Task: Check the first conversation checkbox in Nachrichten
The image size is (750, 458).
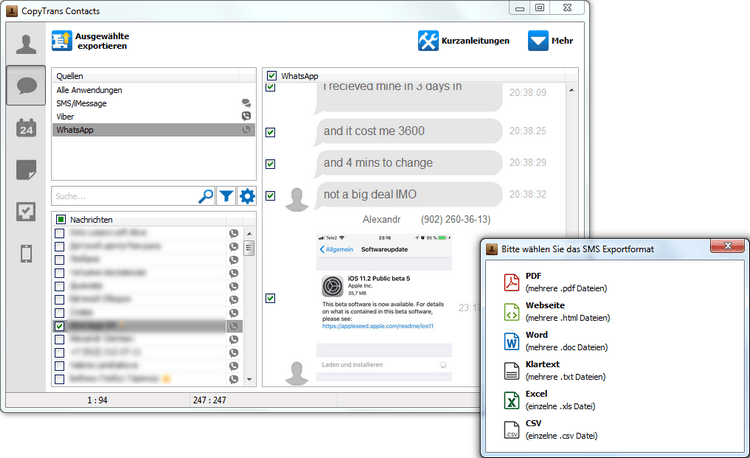Action: click(59, 233)
